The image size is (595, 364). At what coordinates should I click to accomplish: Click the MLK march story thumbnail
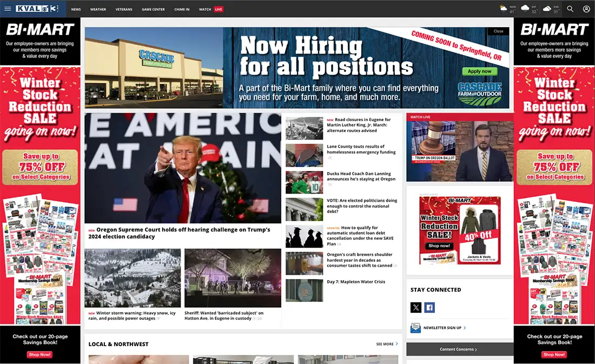point(305,128)
